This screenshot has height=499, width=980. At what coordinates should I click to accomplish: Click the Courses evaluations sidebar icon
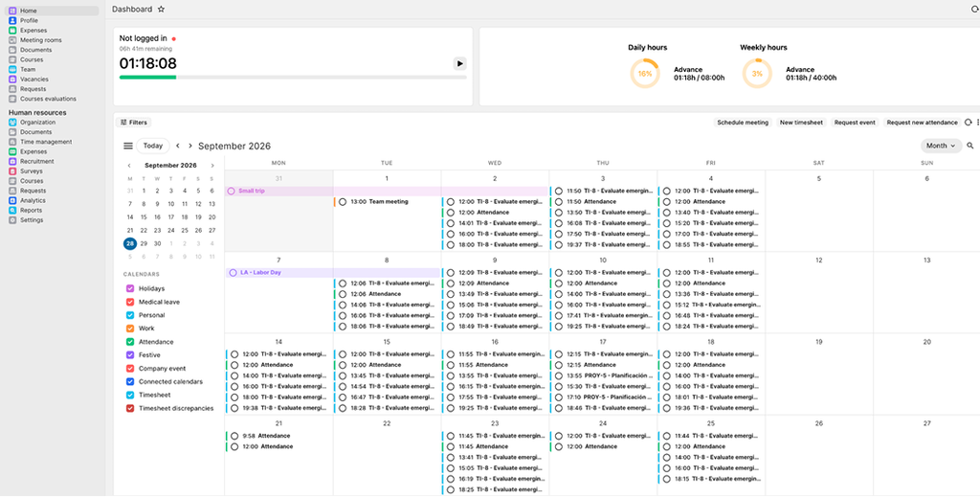(12, 99)
